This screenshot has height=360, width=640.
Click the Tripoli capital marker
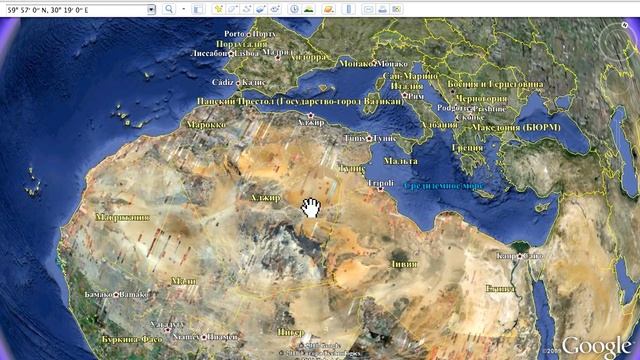[x=380, y=189]
